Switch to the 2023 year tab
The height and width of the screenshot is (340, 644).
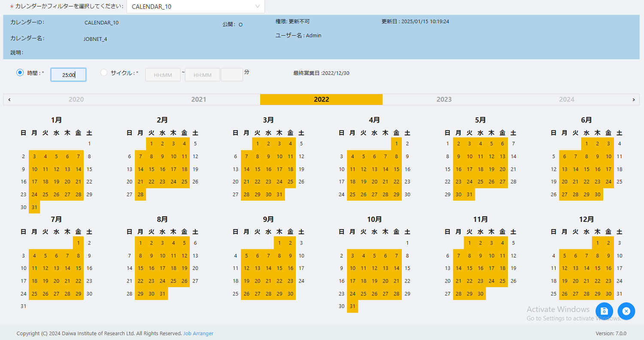(x=444, y=99)
